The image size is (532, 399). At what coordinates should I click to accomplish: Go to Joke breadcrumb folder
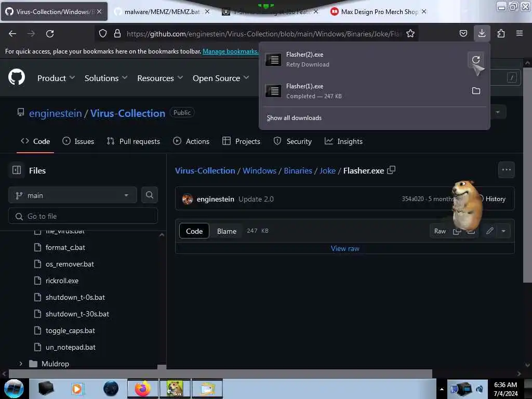coord(327,170)
